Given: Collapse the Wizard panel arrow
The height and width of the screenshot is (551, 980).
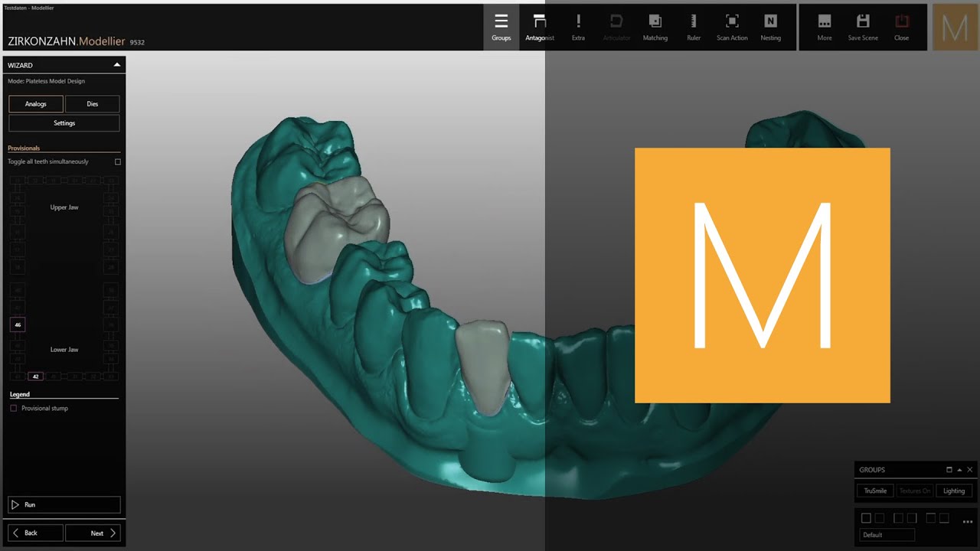Looking at the screenshot, I should 116,65.
